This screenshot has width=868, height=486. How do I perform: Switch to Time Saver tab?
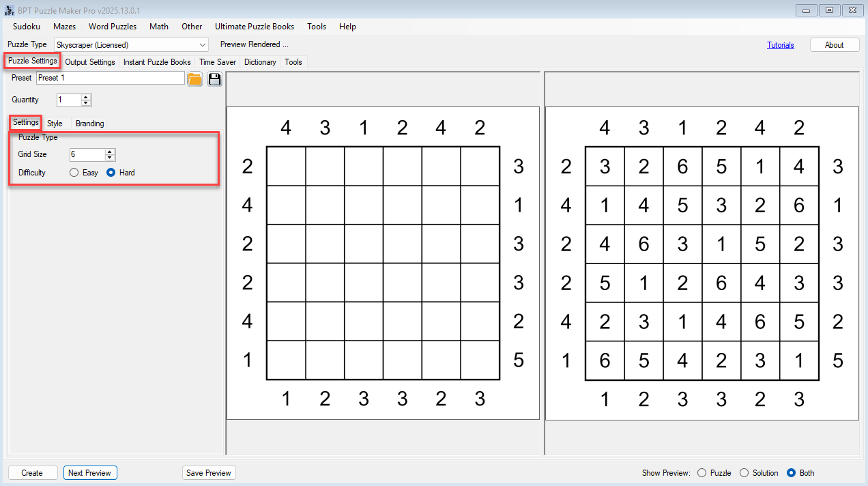(x=218, y=62)
